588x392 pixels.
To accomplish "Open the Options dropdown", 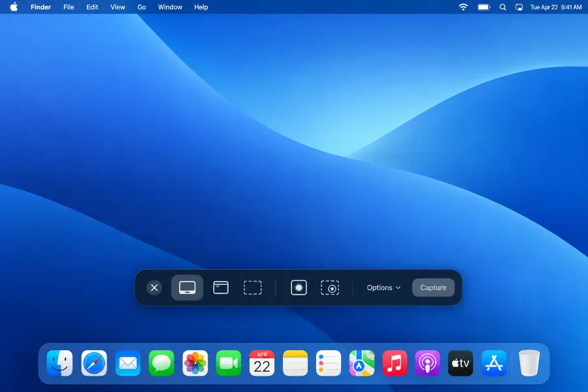I will 384,287.
